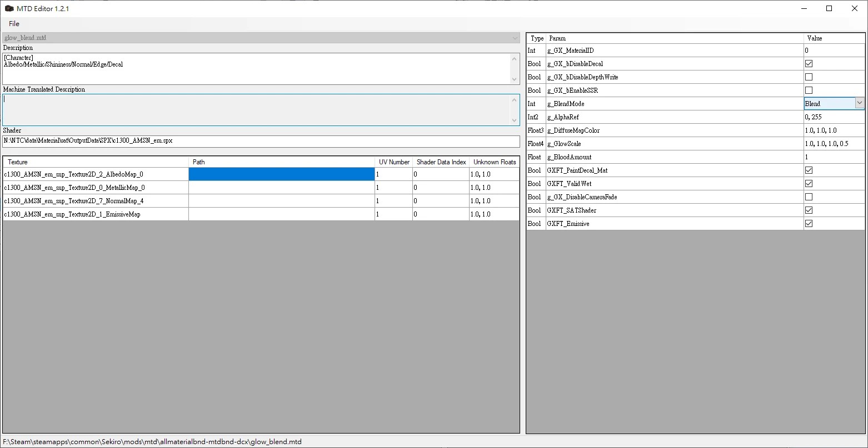The image size is (868, 448).
Task: Click Description box scroll up arrow
Action: (515, 58)
